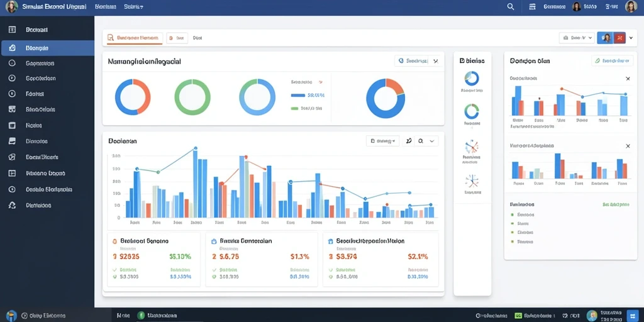Click the clock icon in narrow middle panel

tap(472, 180)
